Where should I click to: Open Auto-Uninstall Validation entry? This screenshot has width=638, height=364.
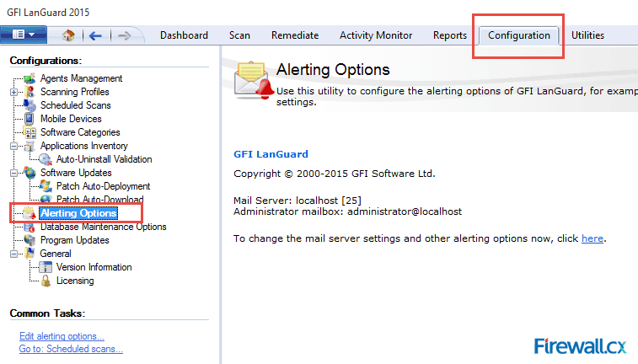coord(105,159)
